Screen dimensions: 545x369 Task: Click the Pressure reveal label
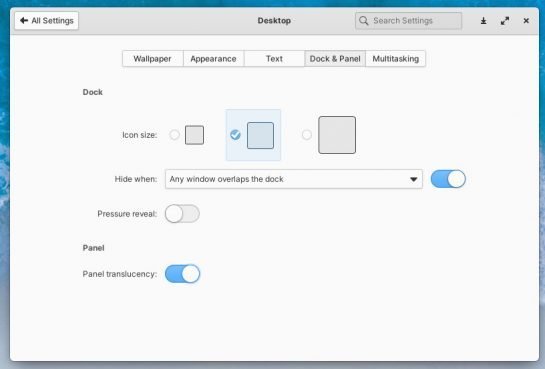(127, 214)
